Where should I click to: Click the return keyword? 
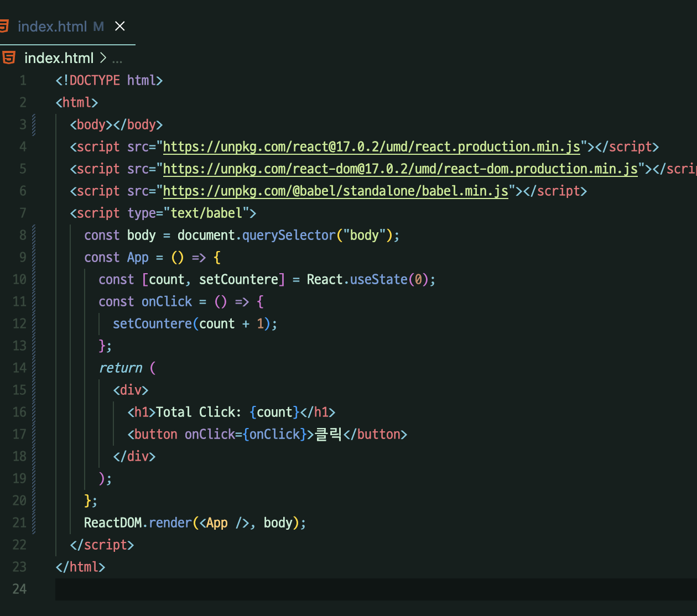pos(120,368)
